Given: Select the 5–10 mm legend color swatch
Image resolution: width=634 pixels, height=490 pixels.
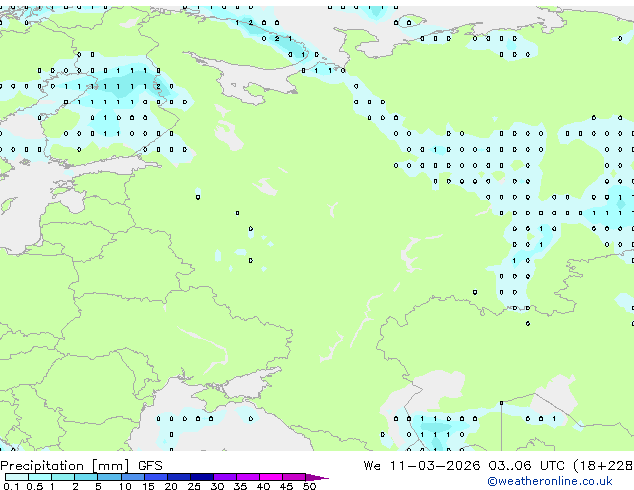Looking at the screenshot, I should point(109,477).
